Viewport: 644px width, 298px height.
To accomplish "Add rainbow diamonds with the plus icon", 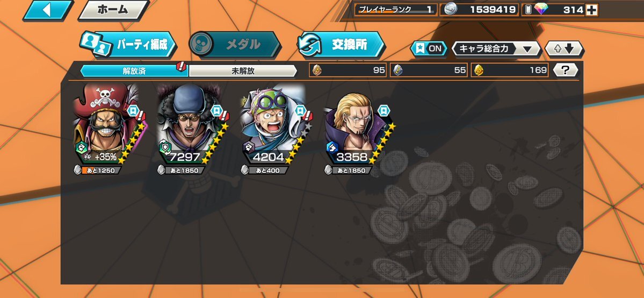I will tap(591, 10).
